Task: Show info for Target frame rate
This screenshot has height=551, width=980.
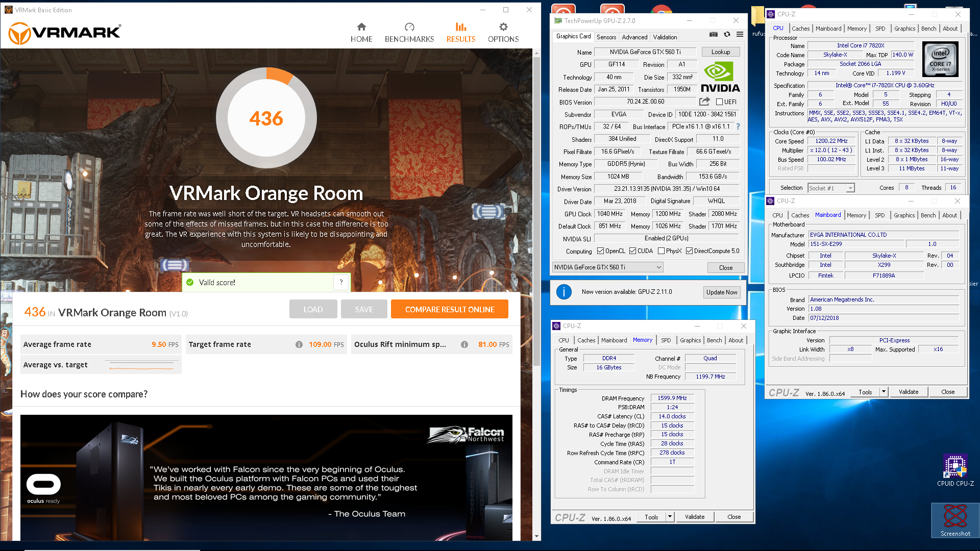Action: pos(299,344)
